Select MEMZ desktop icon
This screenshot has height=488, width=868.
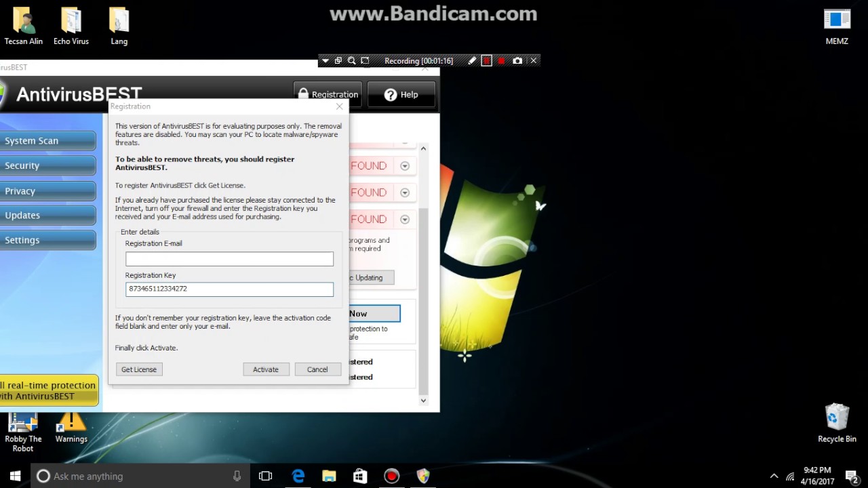click(x=837, y=27)
